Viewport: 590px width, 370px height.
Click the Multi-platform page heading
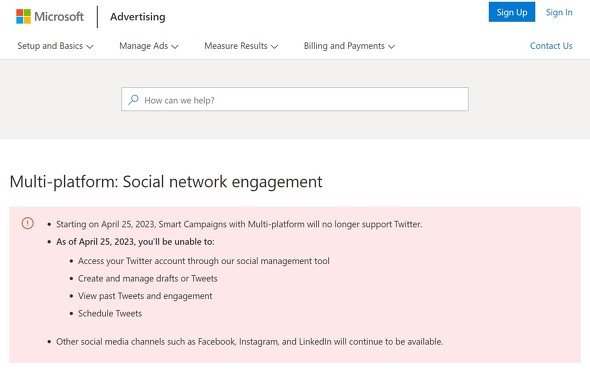pos(166,182)
